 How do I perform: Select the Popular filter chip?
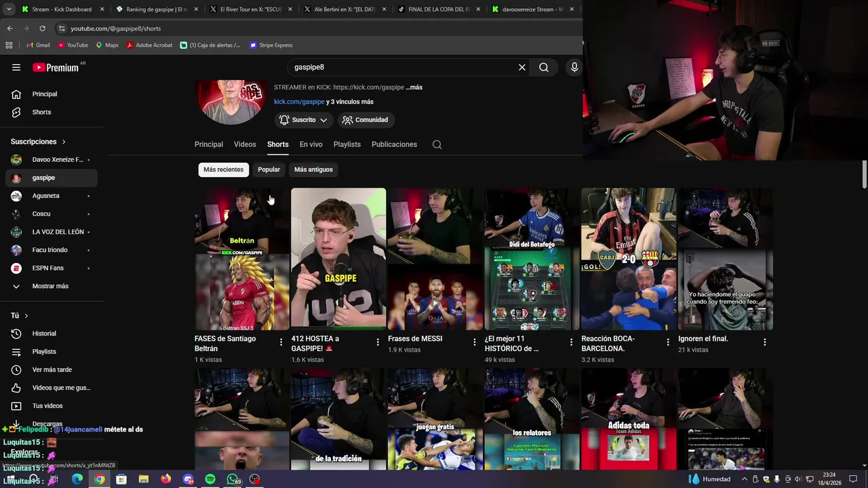[x=269, y=169]
